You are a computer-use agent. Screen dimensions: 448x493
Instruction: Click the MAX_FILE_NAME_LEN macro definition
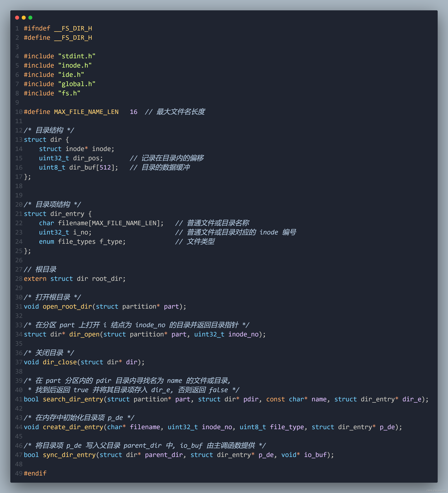tap(86, 112)
